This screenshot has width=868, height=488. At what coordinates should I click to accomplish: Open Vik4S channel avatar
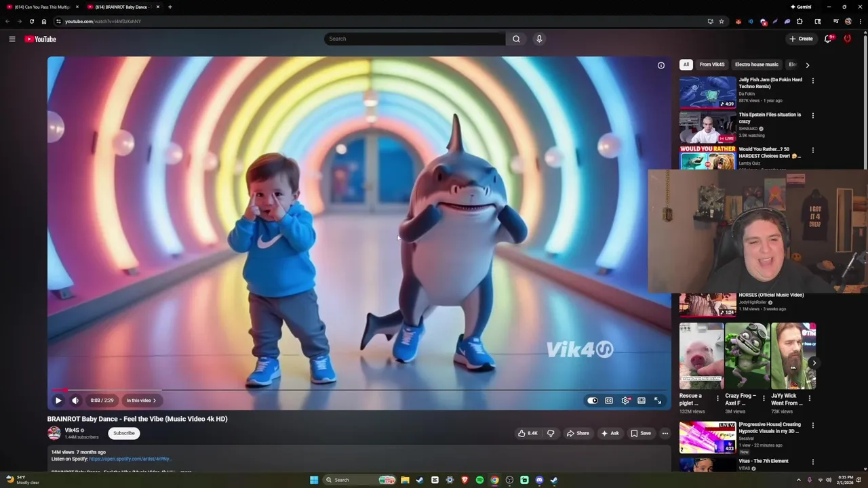click(54, 433)
